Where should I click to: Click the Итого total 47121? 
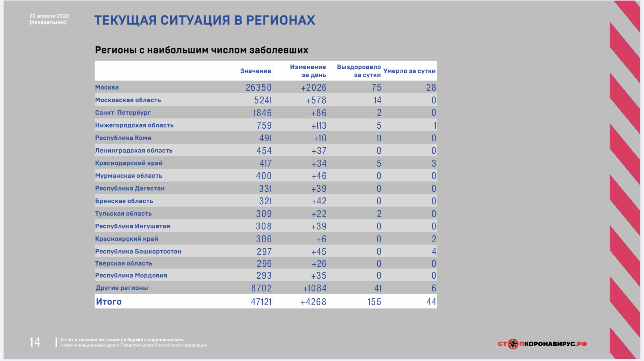(261, 302)
